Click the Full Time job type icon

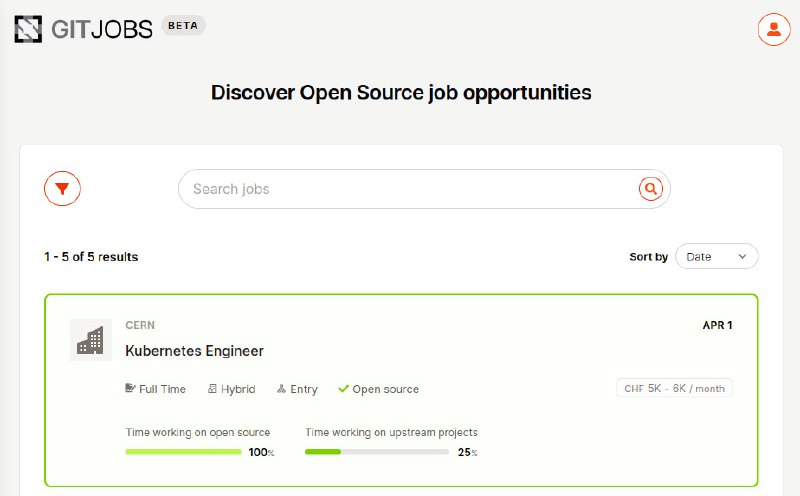[130, 388]
